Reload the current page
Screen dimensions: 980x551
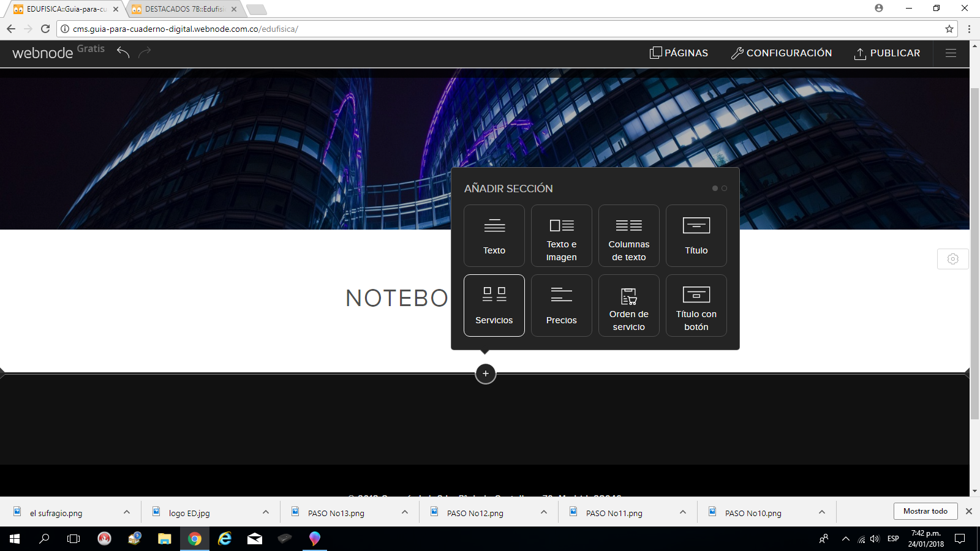click(45, 29)
